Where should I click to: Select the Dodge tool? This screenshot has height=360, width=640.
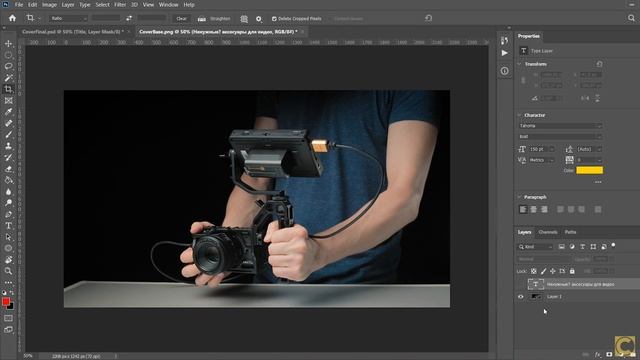[8, 202]
